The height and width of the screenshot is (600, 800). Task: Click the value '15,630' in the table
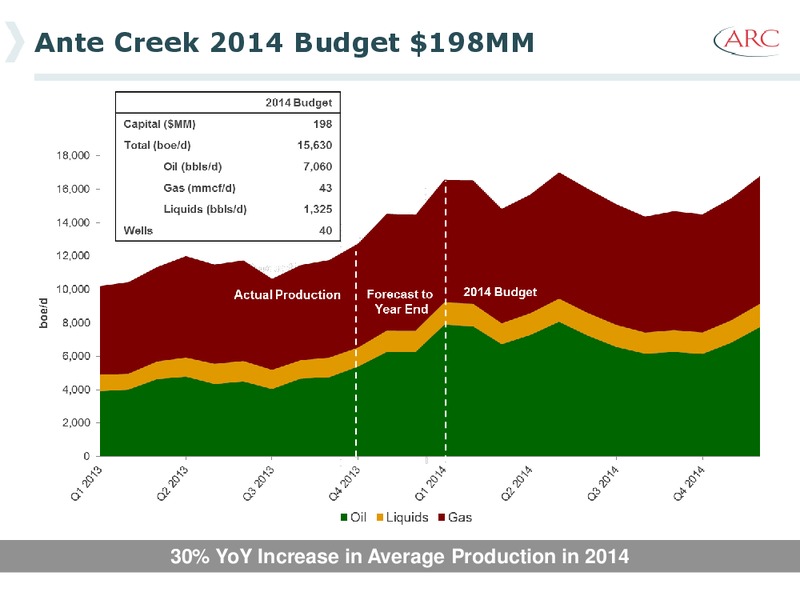pyautogui.click(x=314, y=145)
